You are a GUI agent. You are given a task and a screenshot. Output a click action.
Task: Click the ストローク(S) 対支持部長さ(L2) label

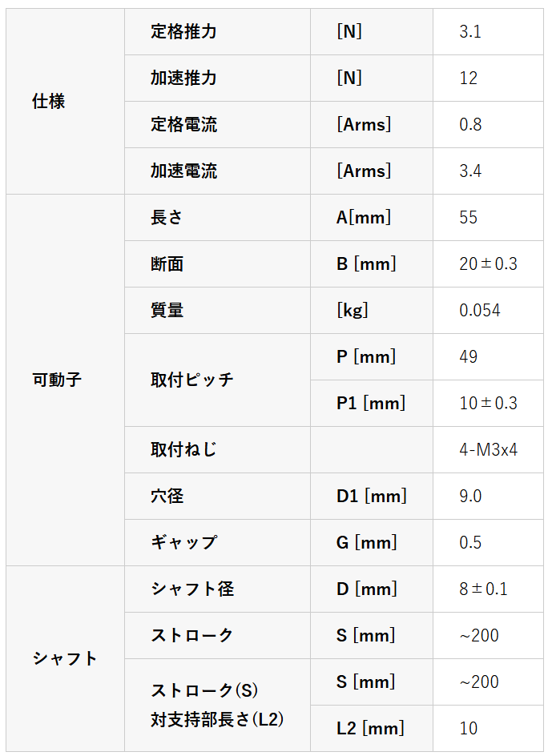[x=217, y=705]
